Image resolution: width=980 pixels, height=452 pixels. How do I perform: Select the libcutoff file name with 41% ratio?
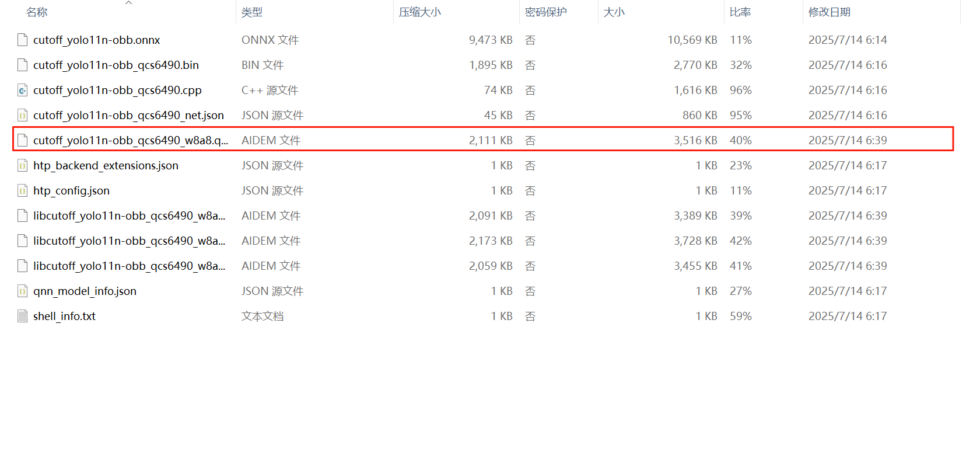(129, 266)
